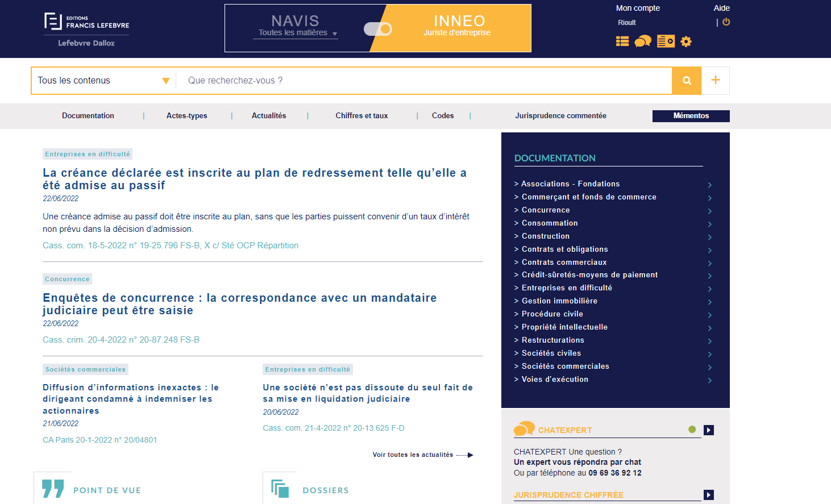Open the list icon under Mon compte
This screenshot has height=504, width=831.
point(622,41)
